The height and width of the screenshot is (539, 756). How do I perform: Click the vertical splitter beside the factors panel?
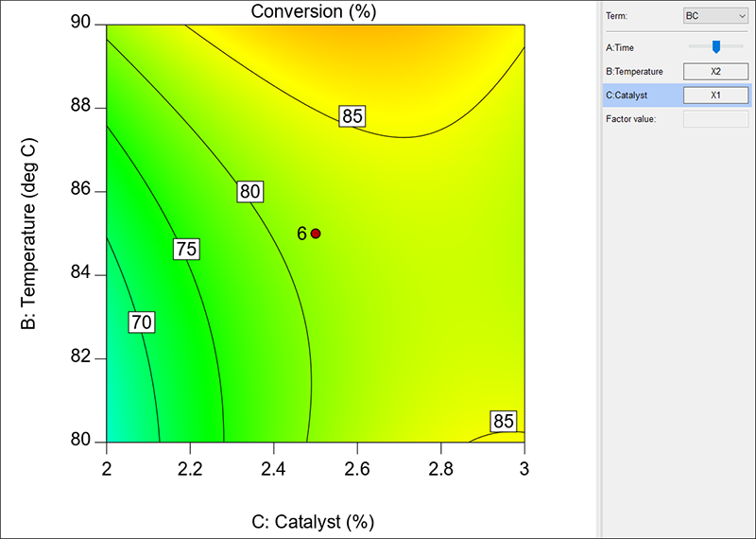pyautogui.click(x=599, y=269)
